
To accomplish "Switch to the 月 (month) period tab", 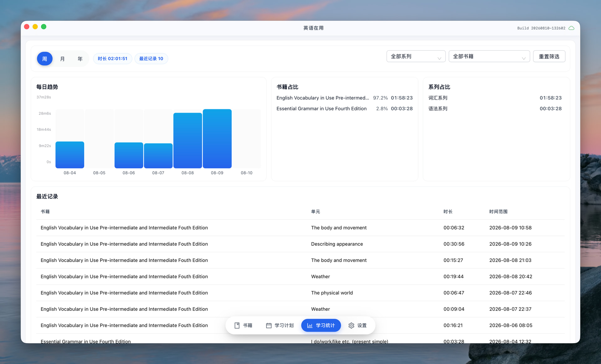I will [x=62, y=59].
